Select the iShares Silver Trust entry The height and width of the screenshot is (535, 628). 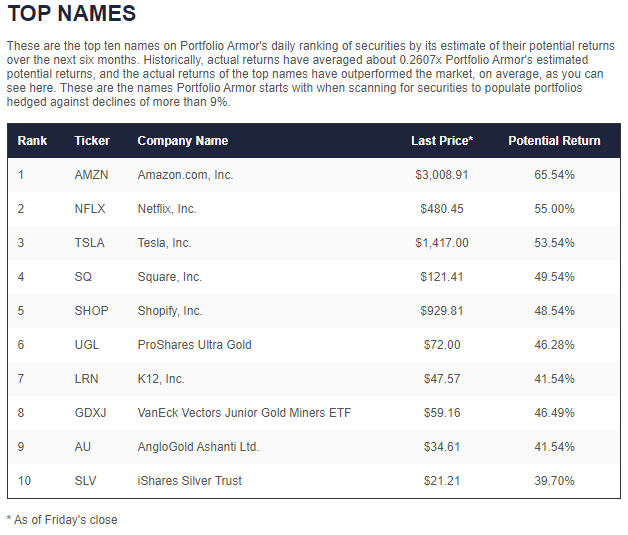coord(189,481)
